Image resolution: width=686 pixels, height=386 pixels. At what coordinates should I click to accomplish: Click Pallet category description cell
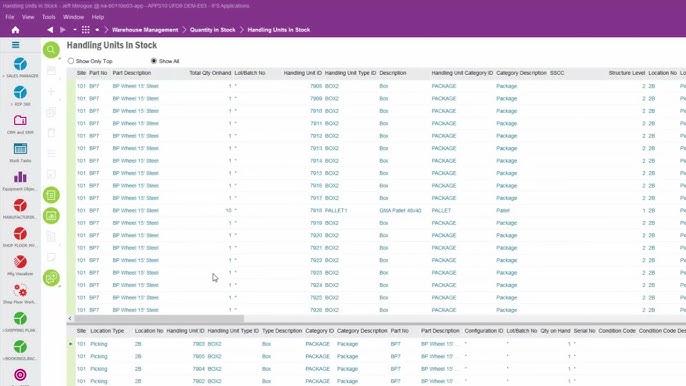pyautogui.click(x=503, y=211)
